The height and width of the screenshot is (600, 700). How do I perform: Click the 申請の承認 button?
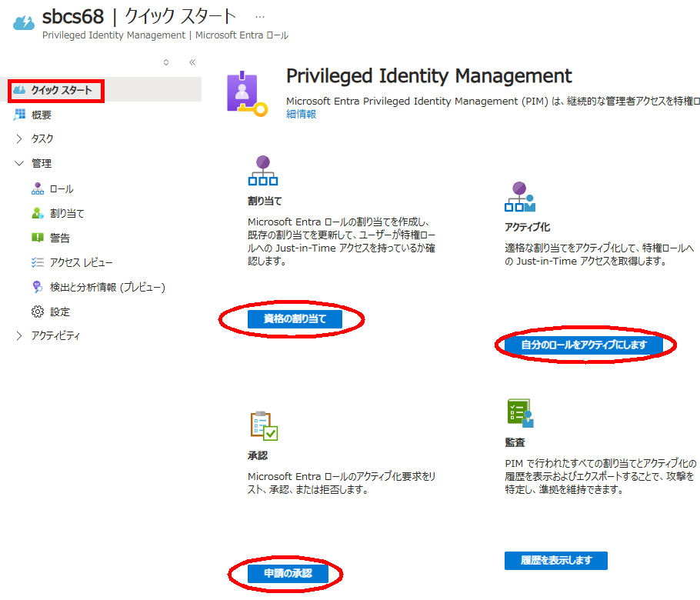pyautogui.click(x=288, y=573)
